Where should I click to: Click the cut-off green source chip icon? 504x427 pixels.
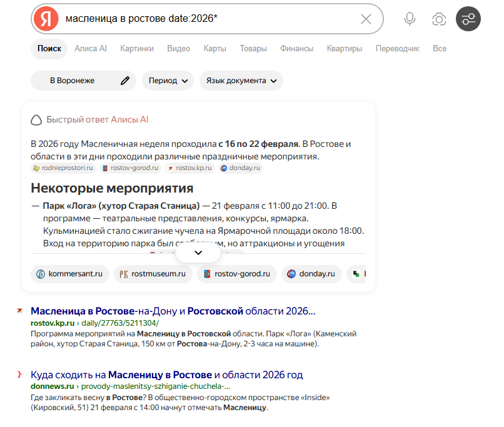pos(356,274)
